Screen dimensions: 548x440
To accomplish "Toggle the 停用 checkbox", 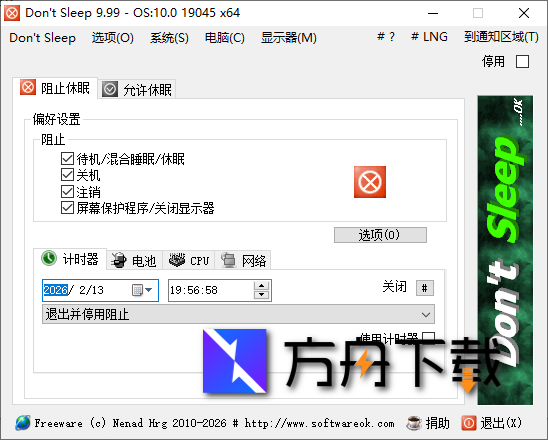I will pyautogui.click(x=522, y=62).
